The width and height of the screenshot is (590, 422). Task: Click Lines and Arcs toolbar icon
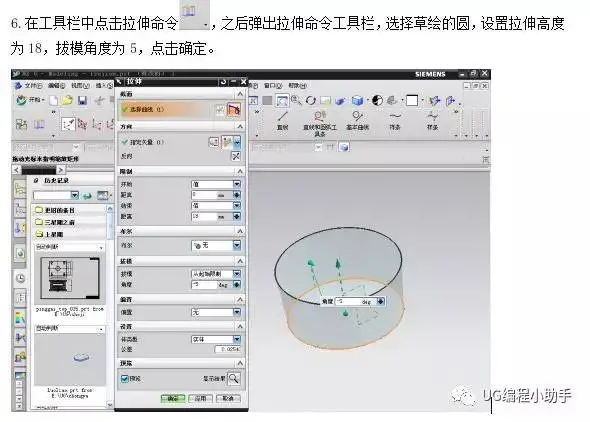tap(320, 123)
